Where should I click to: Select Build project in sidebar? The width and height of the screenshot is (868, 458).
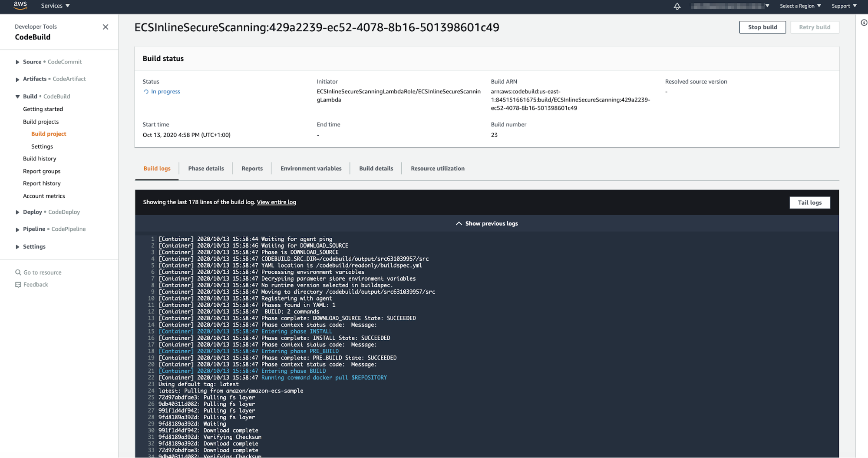click(49, 134)
